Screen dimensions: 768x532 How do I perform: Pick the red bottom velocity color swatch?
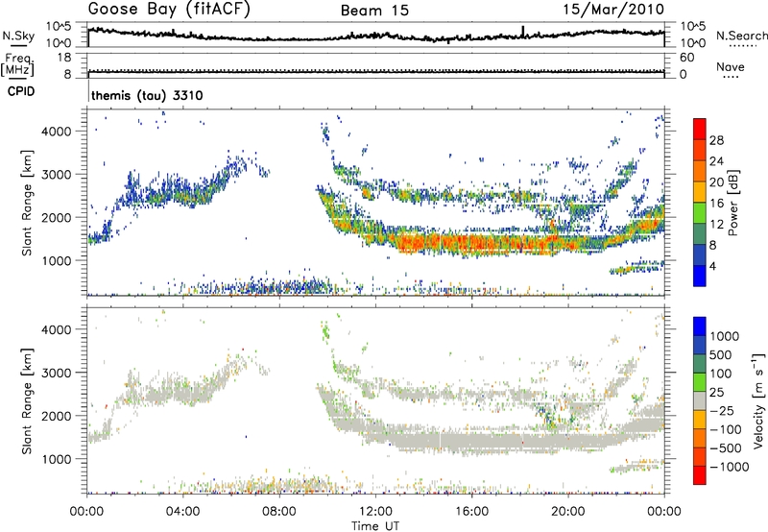700,475
